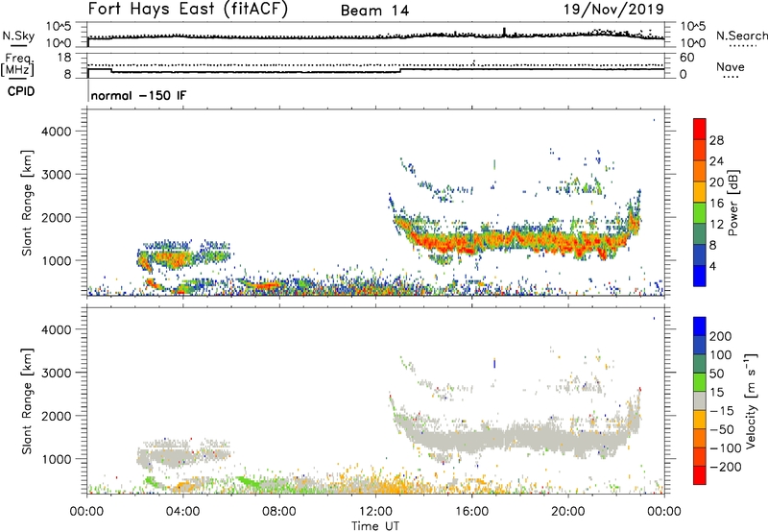Click the red bottom of the velocity colorbar
The image size is (768, 532).
[x=700, y=475]
